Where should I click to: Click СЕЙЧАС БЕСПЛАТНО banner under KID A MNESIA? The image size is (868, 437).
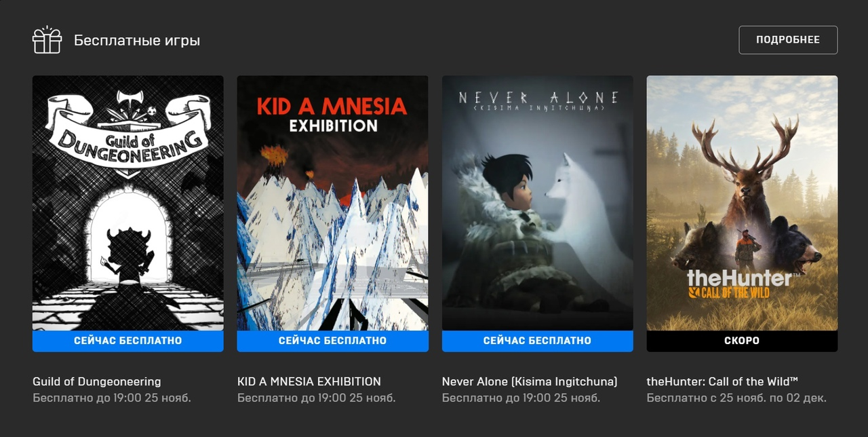coord(332,341)
